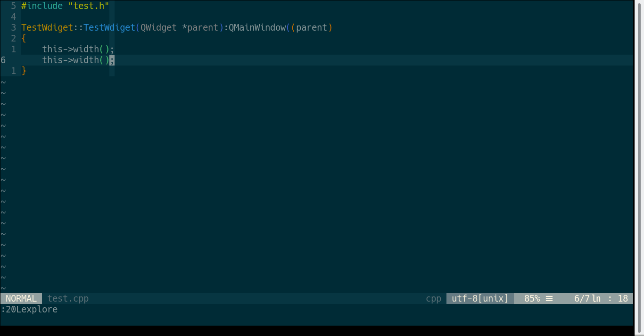Click the highlighted line number 6
This screenshot has height=336, width=644.
(x=3, y=60)
